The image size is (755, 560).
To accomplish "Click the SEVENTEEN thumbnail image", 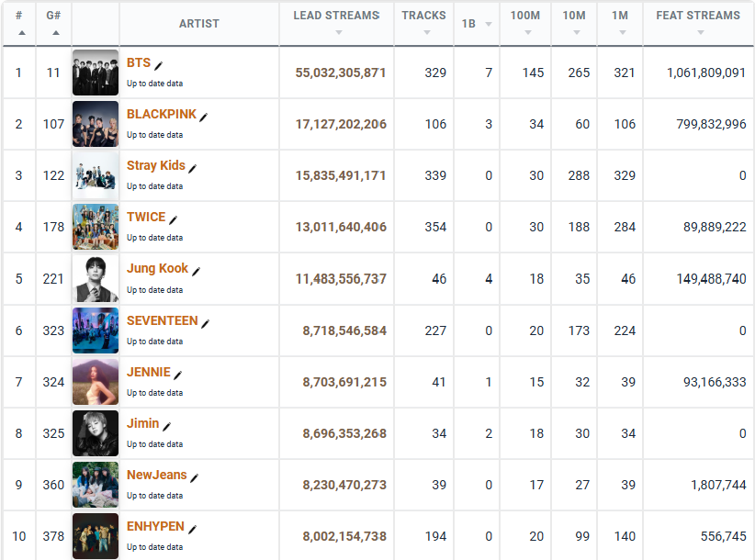I will coord(96,331).
